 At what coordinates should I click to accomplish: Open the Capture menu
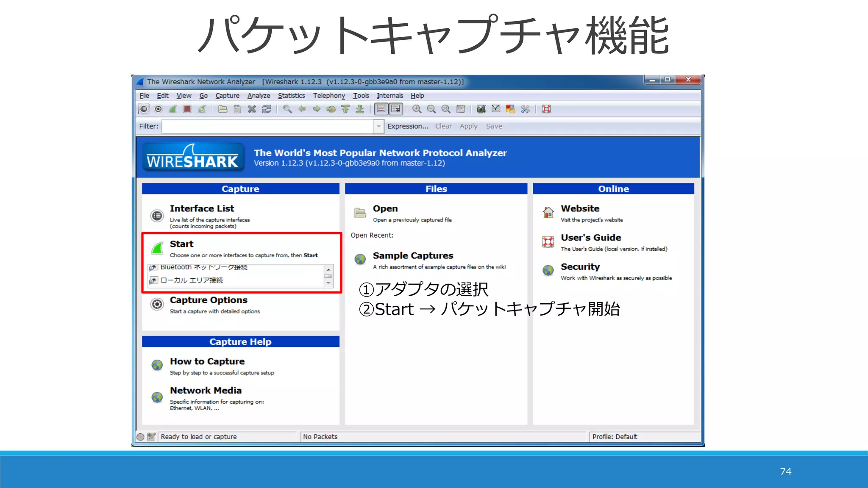click(227, 96)
